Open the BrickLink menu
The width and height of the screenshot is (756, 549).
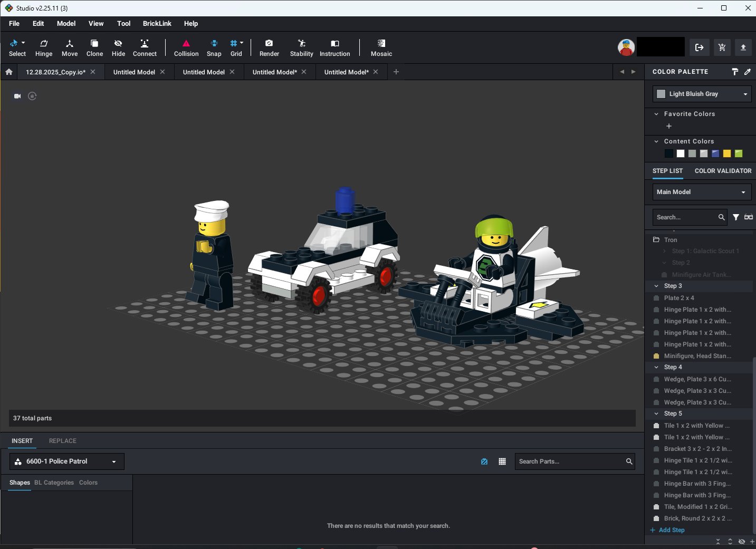click(157, 24)
